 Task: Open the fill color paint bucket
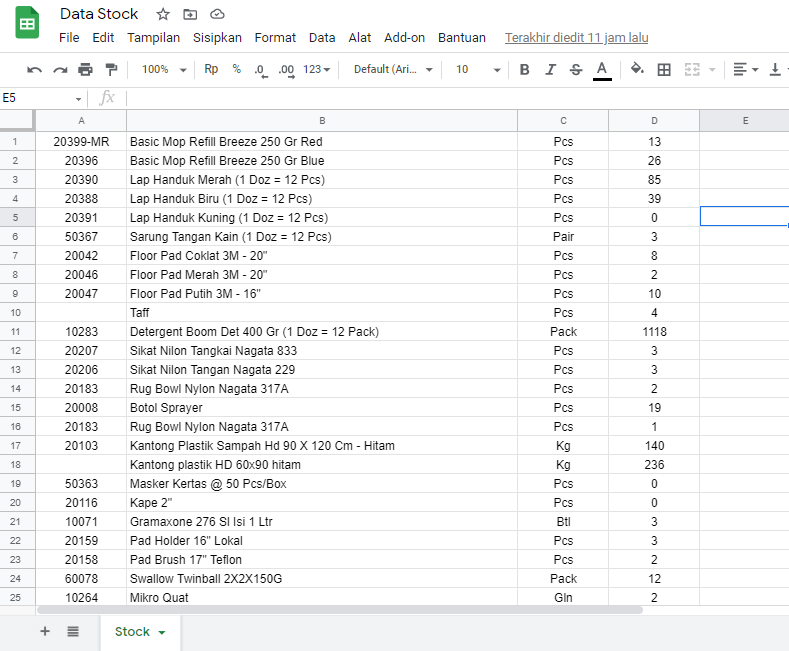(x=637, y=69)
